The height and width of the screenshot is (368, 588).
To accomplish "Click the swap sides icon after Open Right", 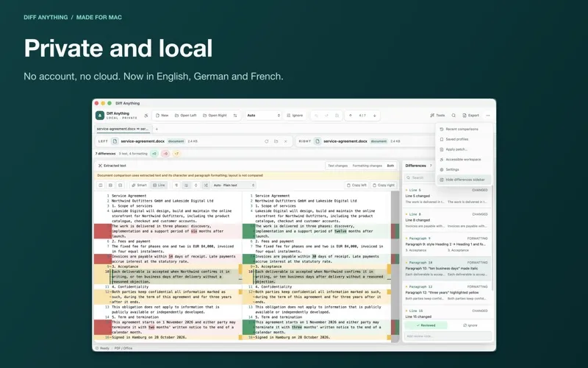I will tap(235, 116).
